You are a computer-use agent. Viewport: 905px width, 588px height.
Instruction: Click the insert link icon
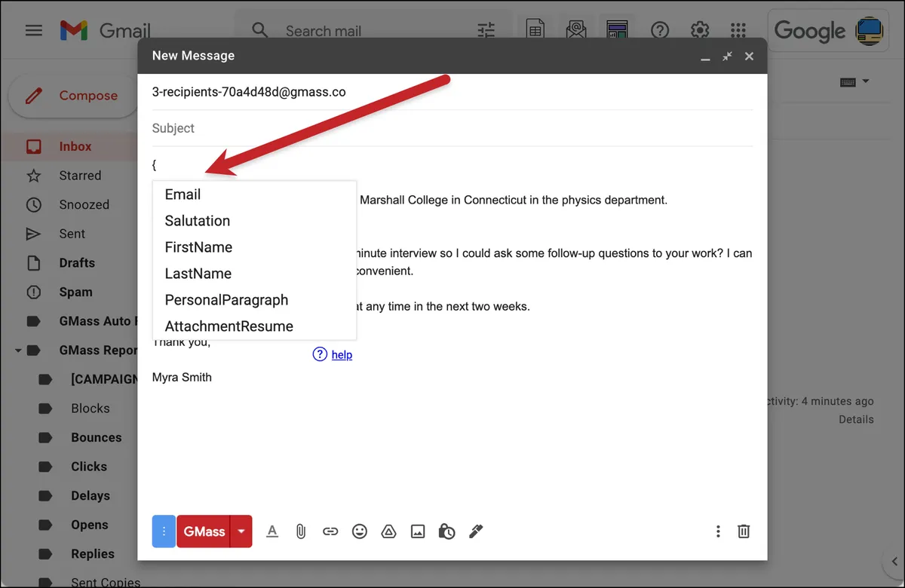pyautogui.click(x=330, y=531)
